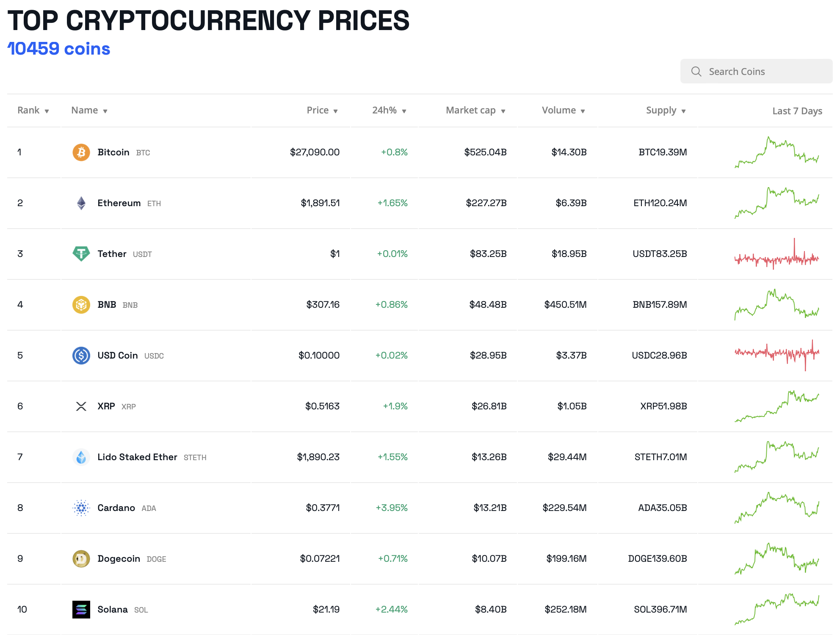Viewport: 840px width, 635px height.
Task: Click the Ethereum coin icon
Action: (82, 203)
